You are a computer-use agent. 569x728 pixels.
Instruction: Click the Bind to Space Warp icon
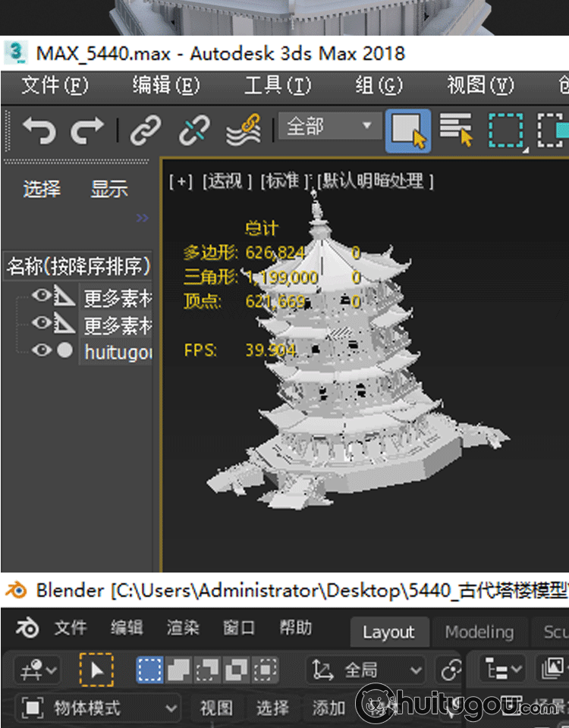244,130
